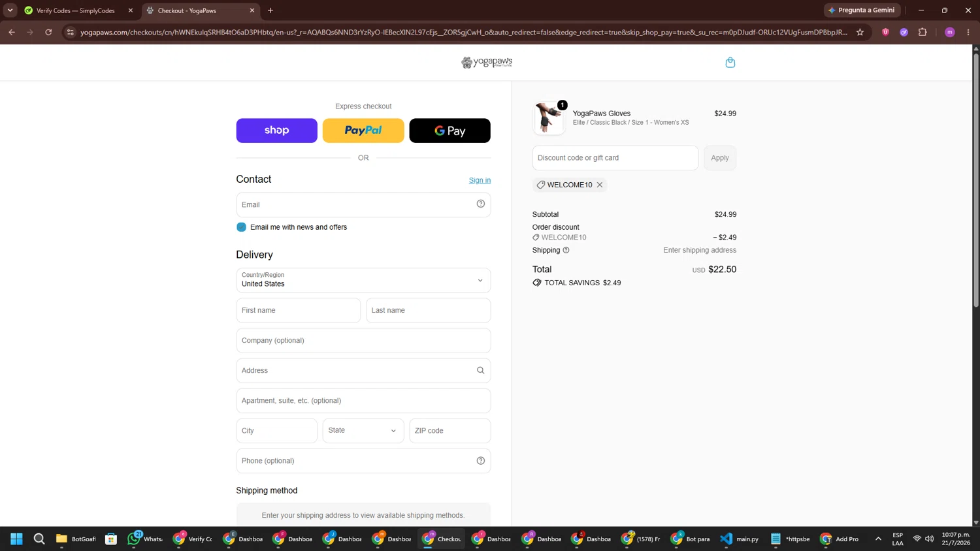Click the $22.50 total amount
The height and width of the screenshot is (551, 980).
tap(722, 270)
